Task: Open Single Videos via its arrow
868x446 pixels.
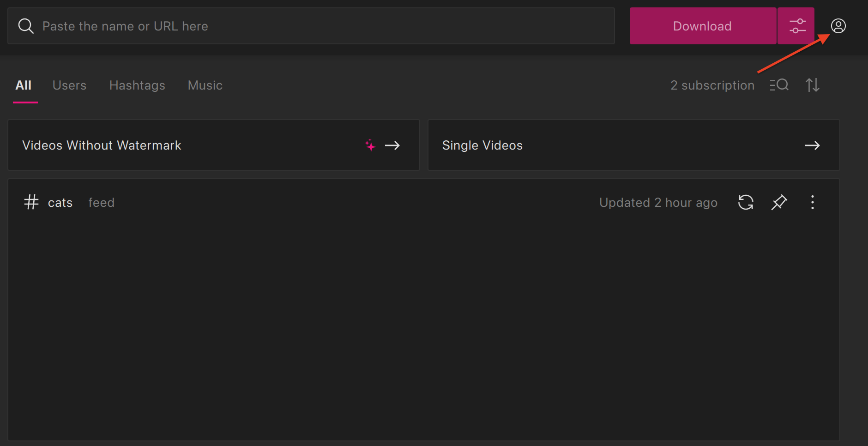Action: coord(813,145)
